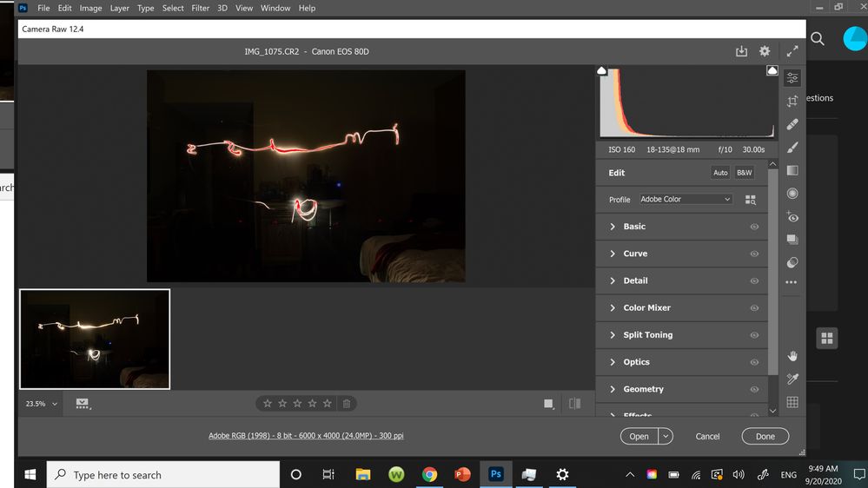Open the Window menu
Screen dimensions: 868x488
tap(275, 9)
